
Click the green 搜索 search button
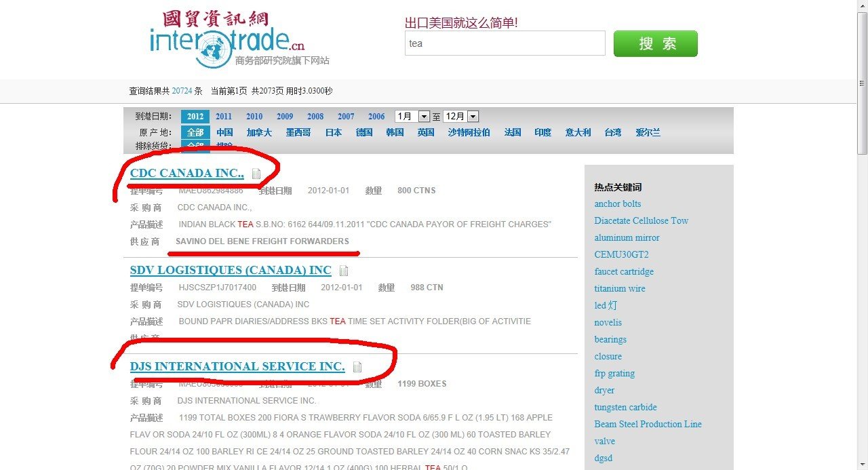coord(654,43)
